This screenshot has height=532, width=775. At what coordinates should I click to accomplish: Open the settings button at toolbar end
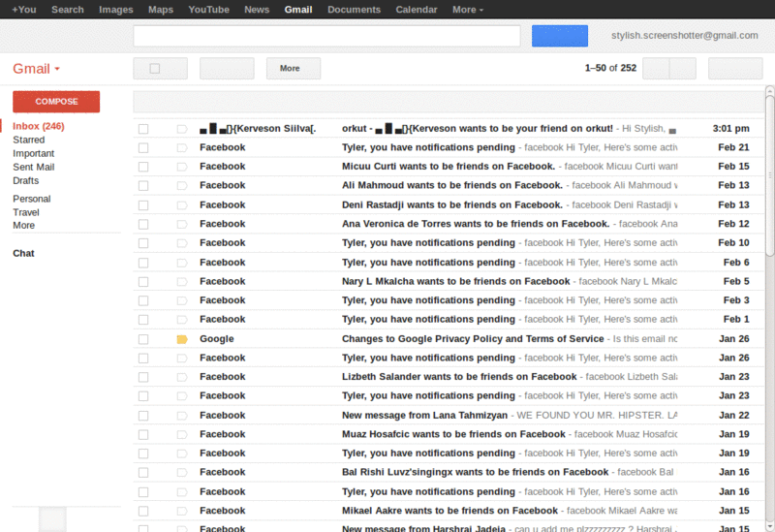point(735,68)
